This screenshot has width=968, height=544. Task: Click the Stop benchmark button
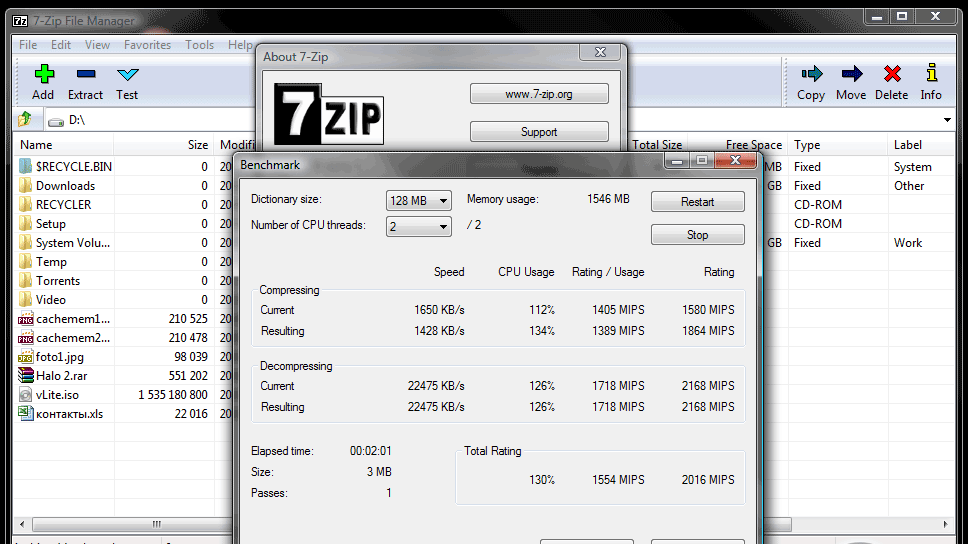point(698,235)
